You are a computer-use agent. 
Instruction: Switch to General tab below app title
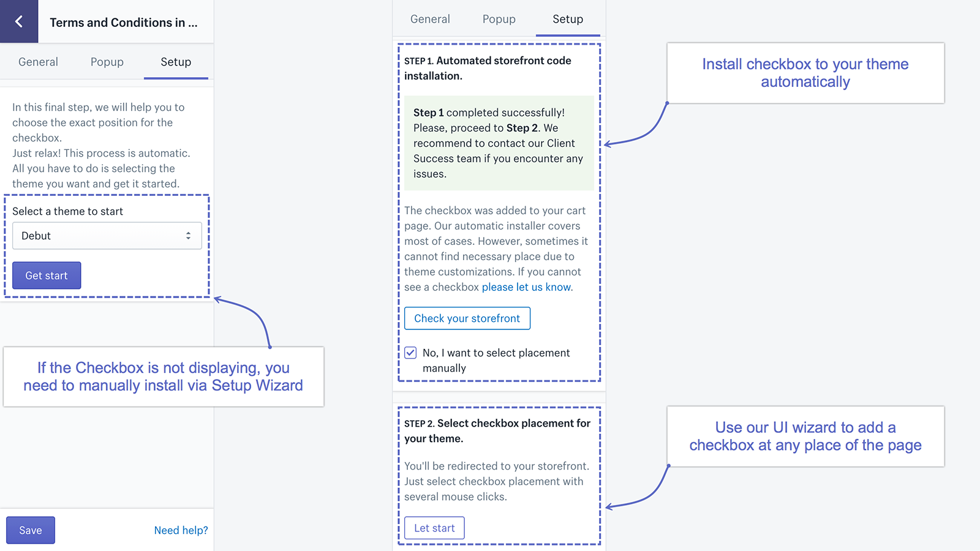pyautogui.click(x=38, y=62)
